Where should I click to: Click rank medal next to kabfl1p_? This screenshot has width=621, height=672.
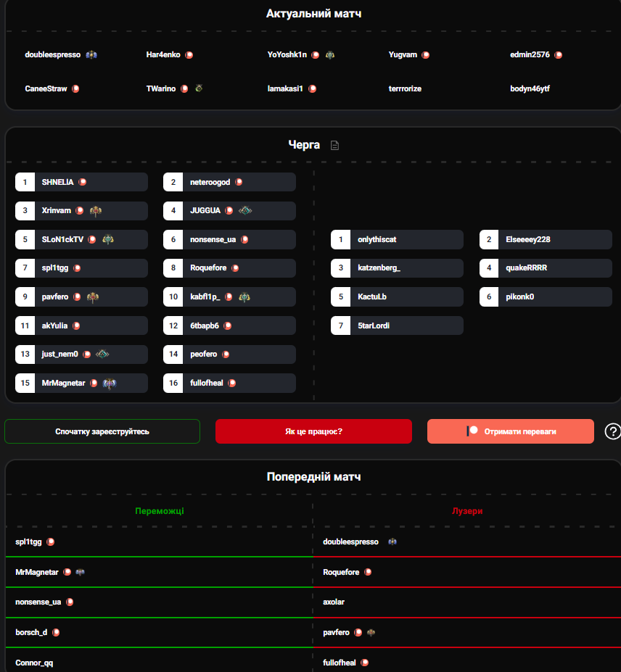tap(244, 296)
